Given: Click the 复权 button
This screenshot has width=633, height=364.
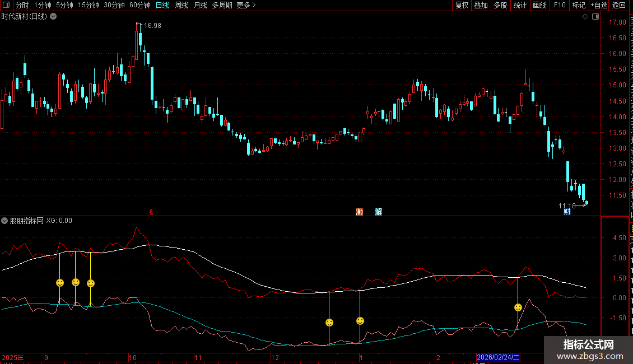Looking at the screenshot, I should pyautogui.click(x=462, y=6).
